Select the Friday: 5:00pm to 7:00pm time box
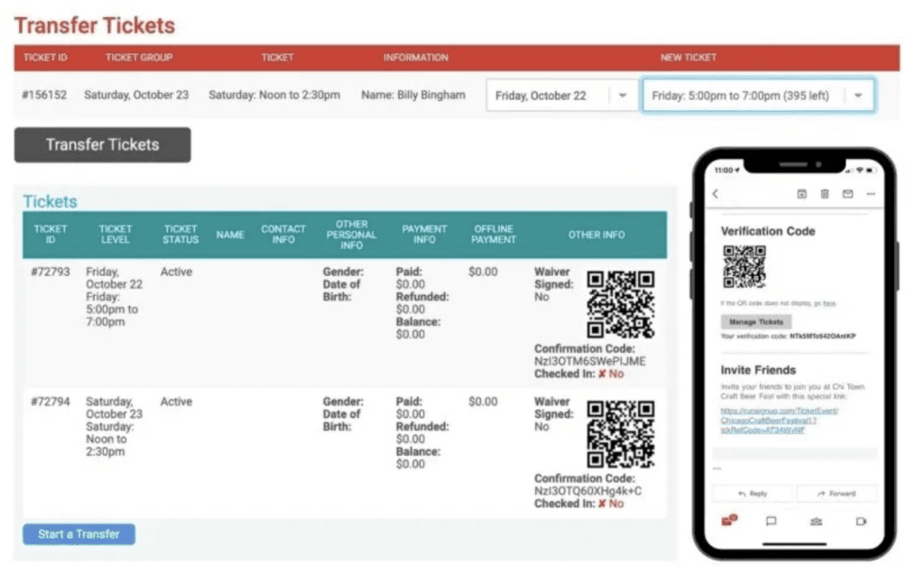Viewport: 924px width, 573px height. point(758,96)
